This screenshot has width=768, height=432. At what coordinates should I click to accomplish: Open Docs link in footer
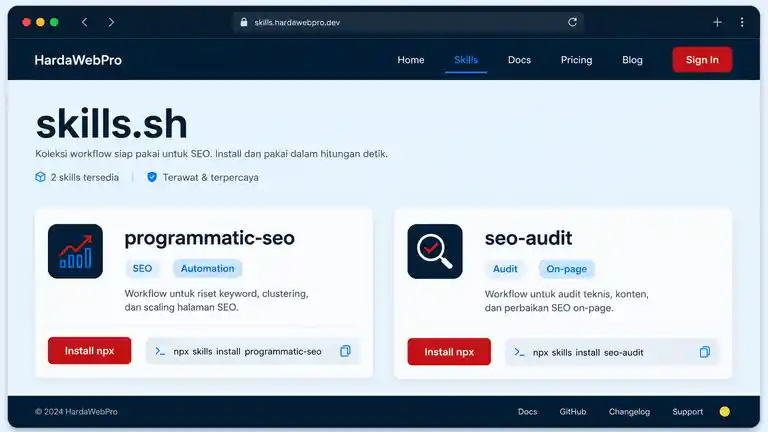point(528,411)
